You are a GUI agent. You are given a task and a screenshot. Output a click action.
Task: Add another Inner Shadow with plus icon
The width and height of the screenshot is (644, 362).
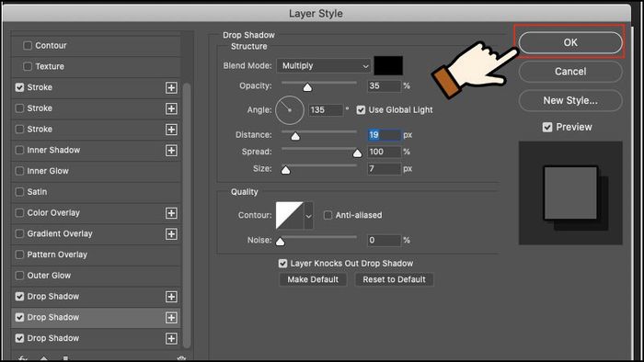click(x=171, y=150)
